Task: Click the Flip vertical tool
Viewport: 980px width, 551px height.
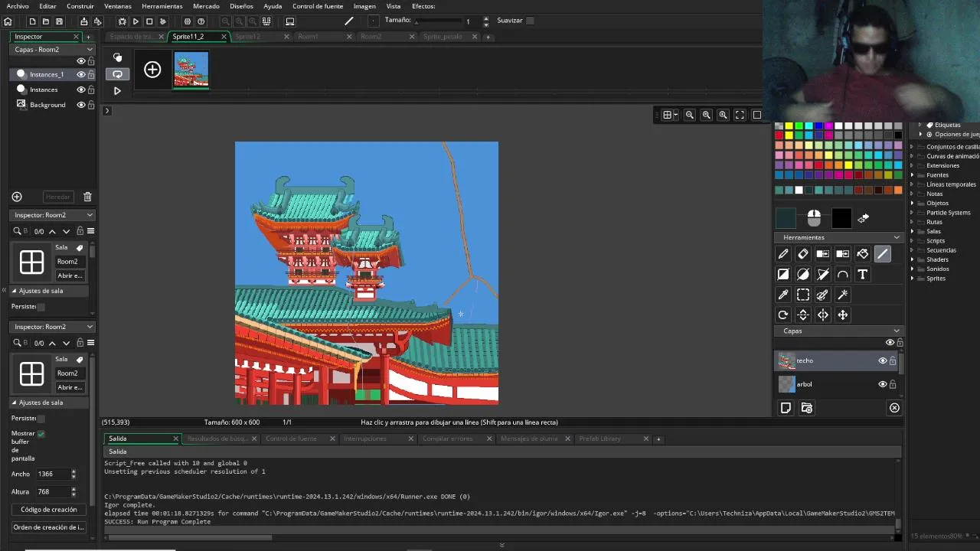Action: coord(803,315)
